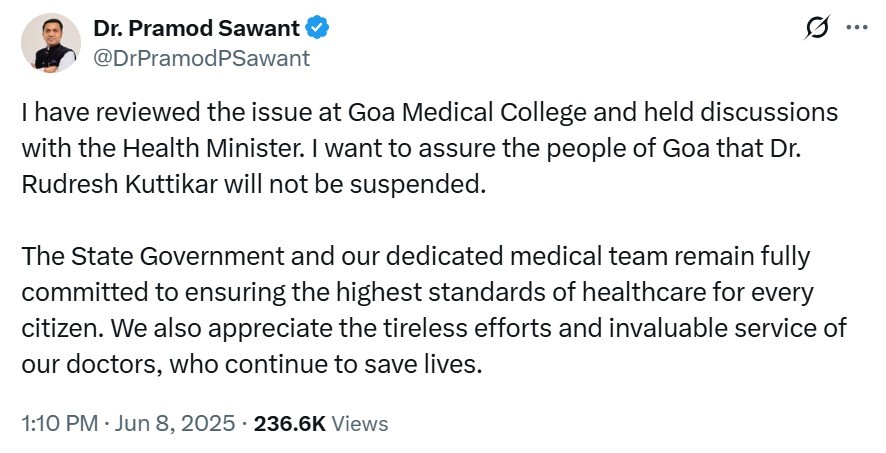This screenshot has height=453, width=886.
Task: Click the Grok explain-post icon
Action: pyautogui.click(x=817, y=30)
